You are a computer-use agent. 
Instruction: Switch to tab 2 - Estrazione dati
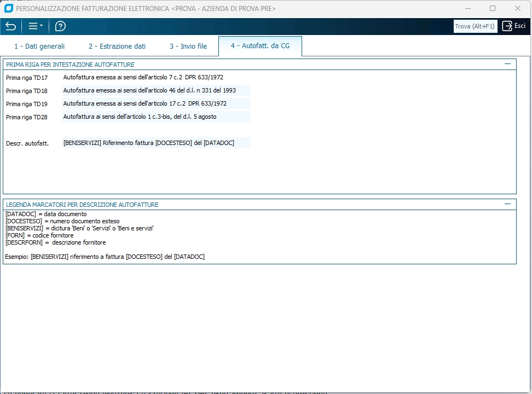pos(117,46)
